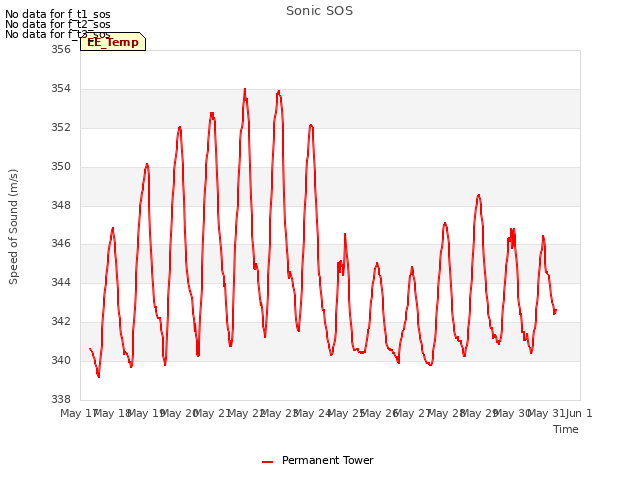The height and width of the screenshot is (480, 640).
Task: Click the y-axis tick label 352
Action: (x=61, y=127)
